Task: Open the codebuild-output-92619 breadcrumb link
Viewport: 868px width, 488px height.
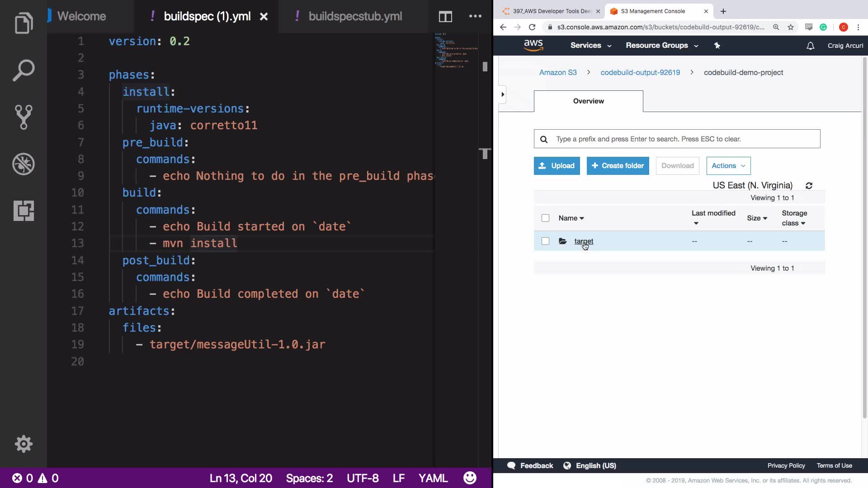Action: (x=640, y=73)
